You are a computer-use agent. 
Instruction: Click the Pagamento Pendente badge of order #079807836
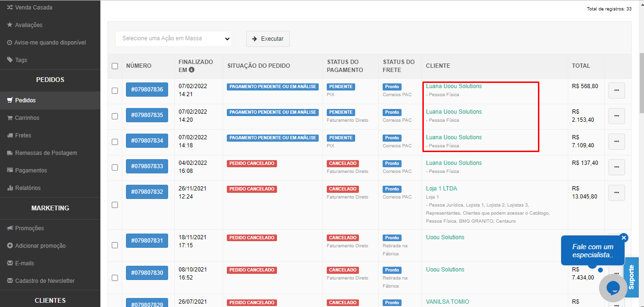click(x=273, y=87)
